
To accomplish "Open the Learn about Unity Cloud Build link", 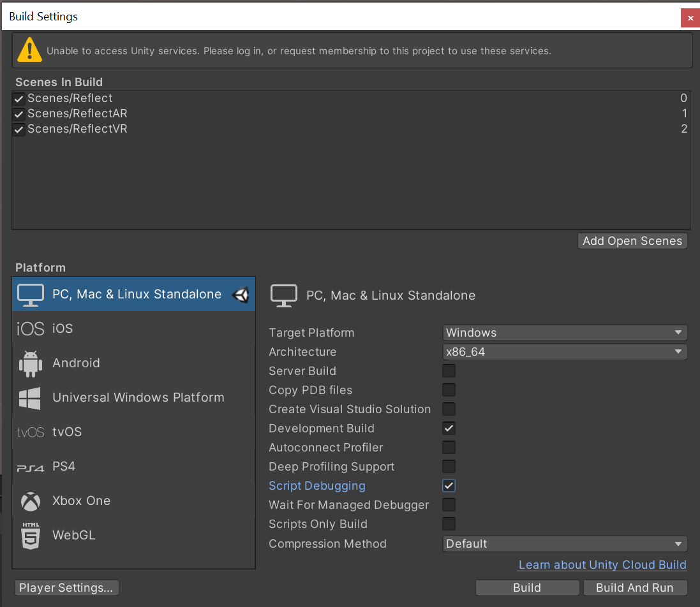I will pyautogui.click(x=602, y=565).
